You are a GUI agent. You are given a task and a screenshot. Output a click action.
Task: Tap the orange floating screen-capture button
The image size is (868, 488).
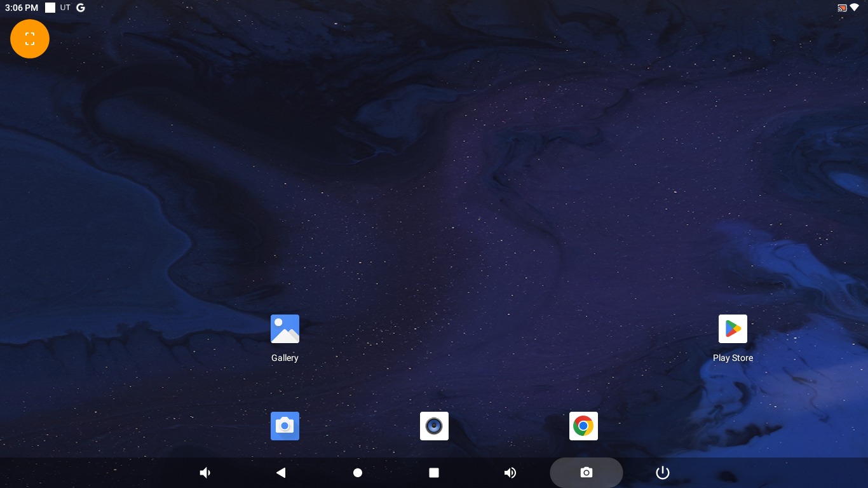click(x=30, y=39)
